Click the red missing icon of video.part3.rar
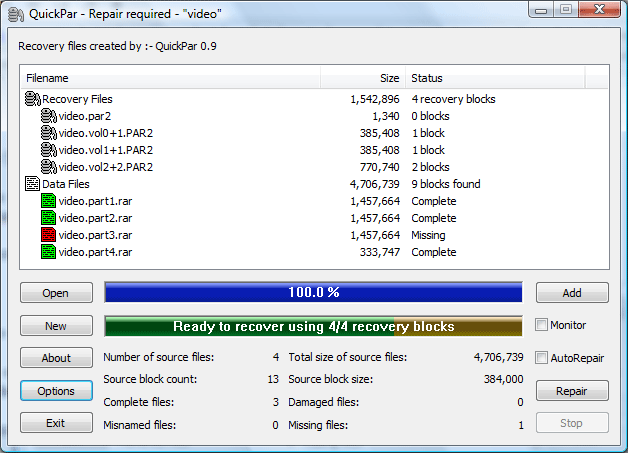Image resolution: width=628 pixels, height=453 pixels. point(48,235)
